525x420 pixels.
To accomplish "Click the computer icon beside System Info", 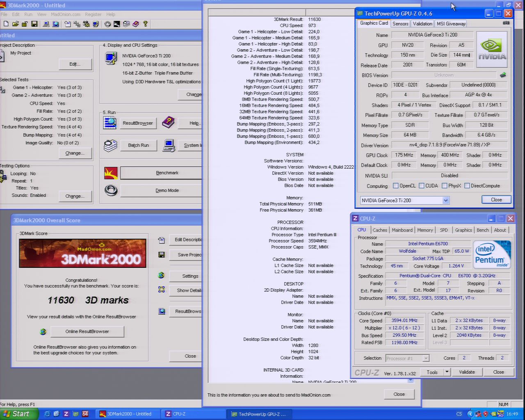I will pyautogui.click(x=169, y=145).
